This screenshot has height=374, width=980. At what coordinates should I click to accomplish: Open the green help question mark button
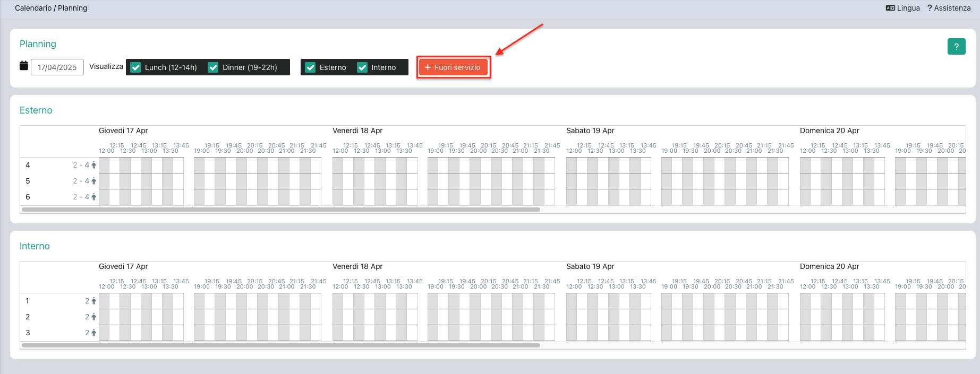tap(956, 47)
